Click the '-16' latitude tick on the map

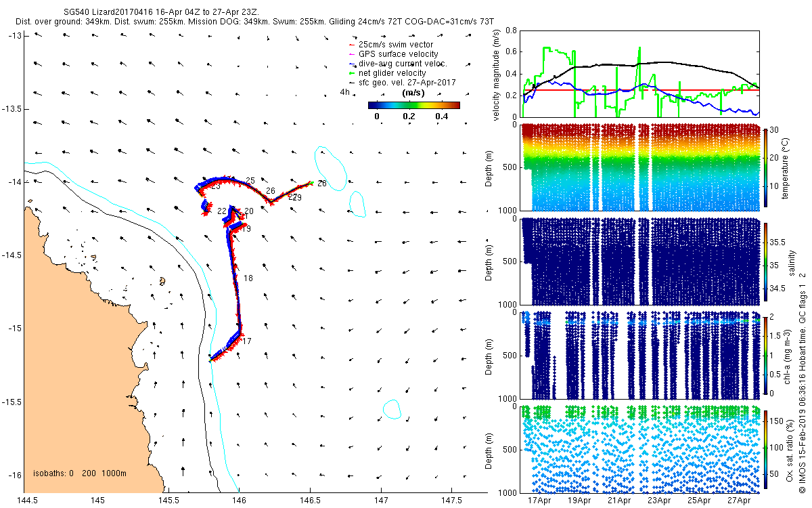(14, 475)
